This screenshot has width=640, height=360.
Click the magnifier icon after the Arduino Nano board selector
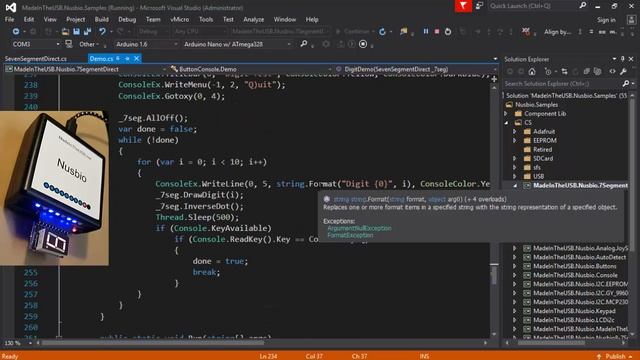tap(304, 44)
